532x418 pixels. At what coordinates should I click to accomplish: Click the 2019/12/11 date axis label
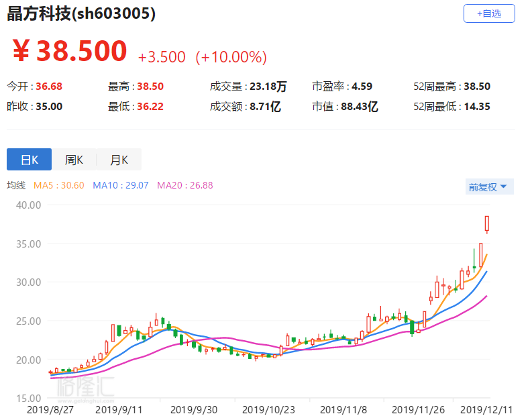[486, 410]
